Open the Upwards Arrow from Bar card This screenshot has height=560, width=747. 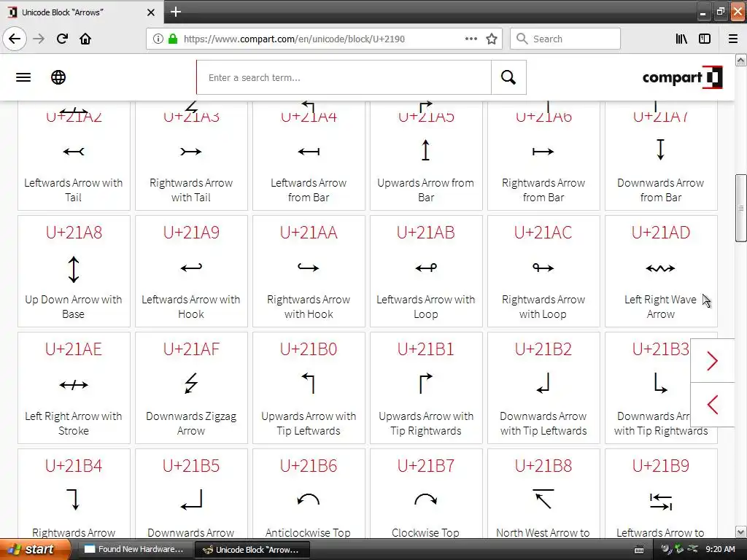[426, 155]
